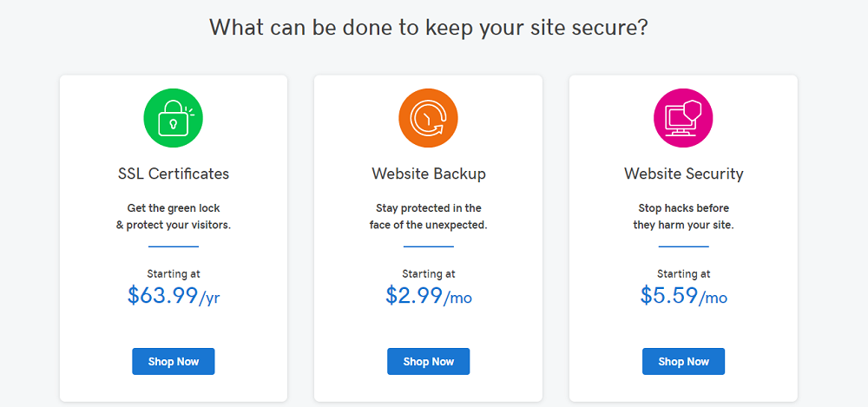Click 'Stop hacks before they harm' description
Screen dimensions: 868x407
click(683, 216)
